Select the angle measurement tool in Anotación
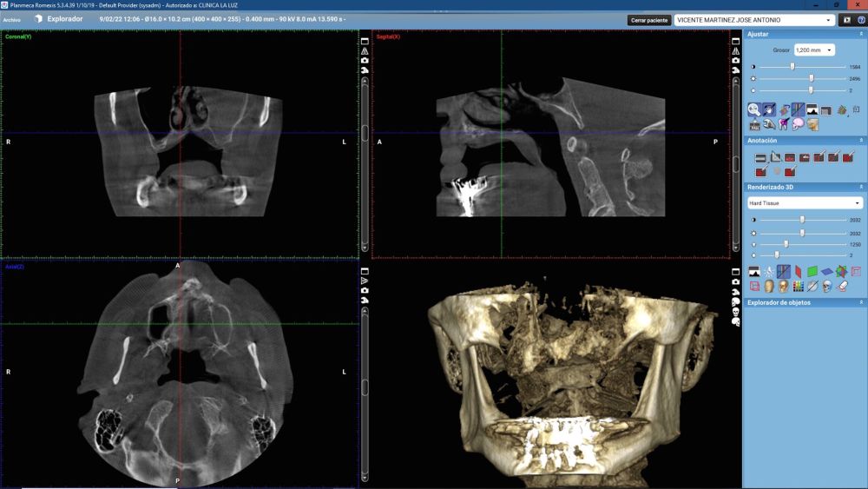868x489 pixels. tap(775, 157)
